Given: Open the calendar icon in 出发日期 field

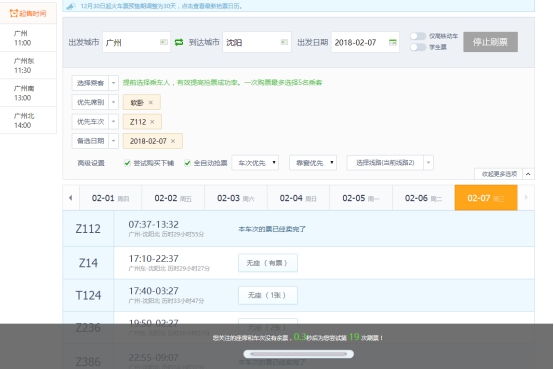Looking at the screenshot, I should 393,42.
